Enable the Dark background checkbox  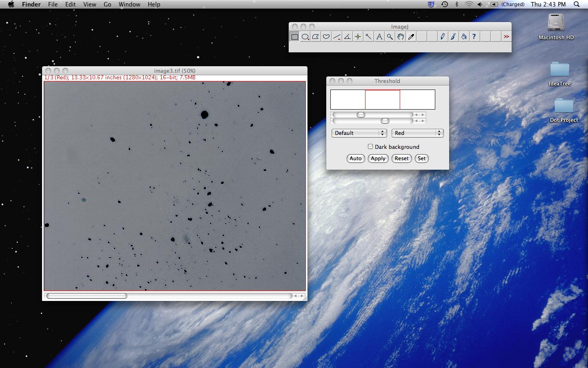[370, 146]
